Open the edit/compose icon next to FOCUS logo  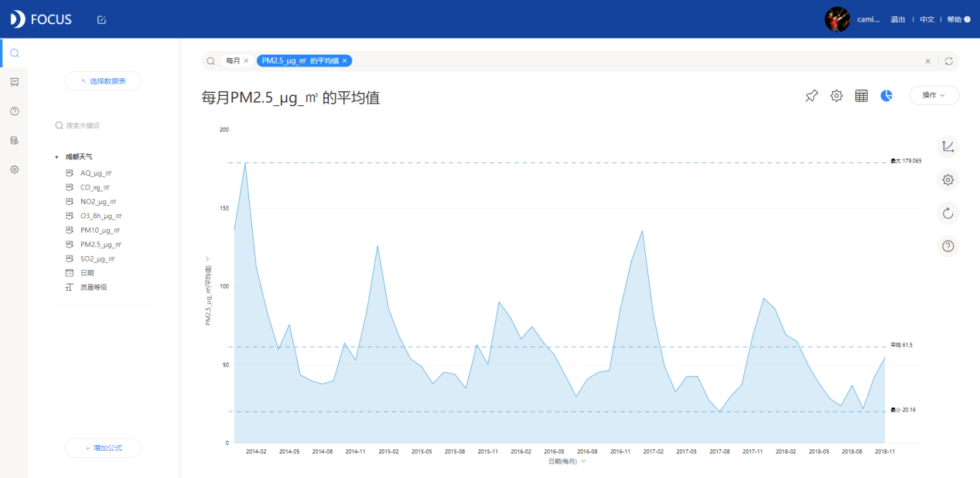[x=101, y=19]
